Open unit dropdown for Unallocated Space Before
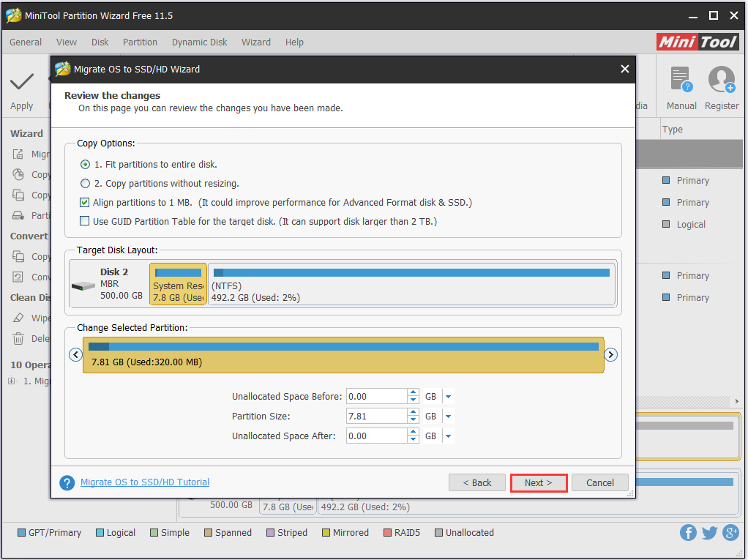Screen dimensions: 748x560 point(448,397)
